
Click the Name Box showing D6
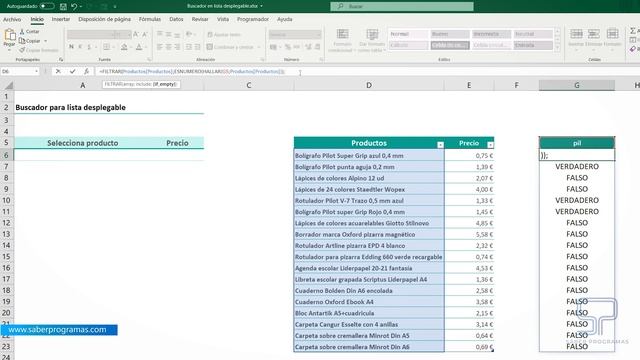[17, 71]
